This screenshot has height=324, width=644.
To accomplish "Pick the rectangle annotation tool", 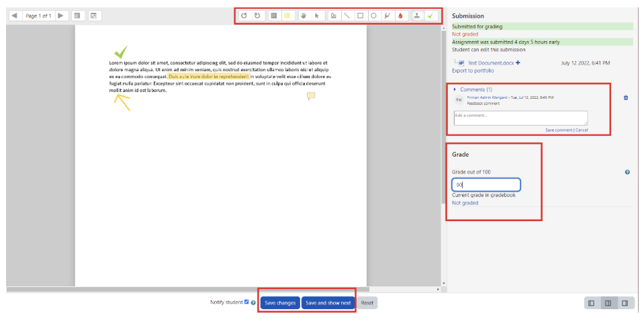I will 360,15.
